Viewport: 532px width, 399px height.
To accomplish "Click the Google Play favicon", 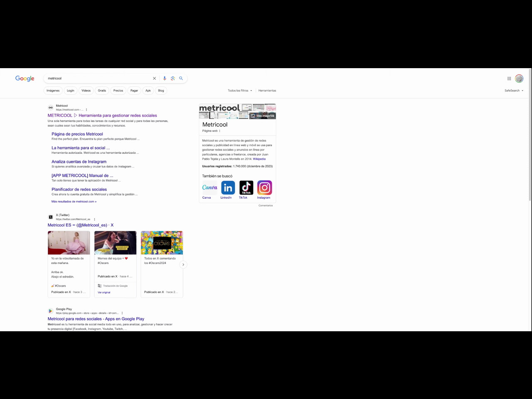I will (x=51, y=311).
